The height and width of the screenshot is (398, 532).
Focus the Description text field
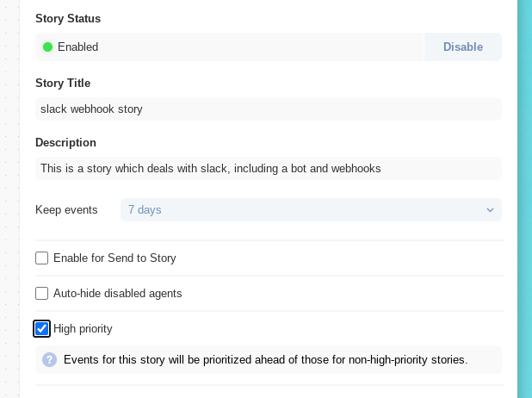coord(269,169)
